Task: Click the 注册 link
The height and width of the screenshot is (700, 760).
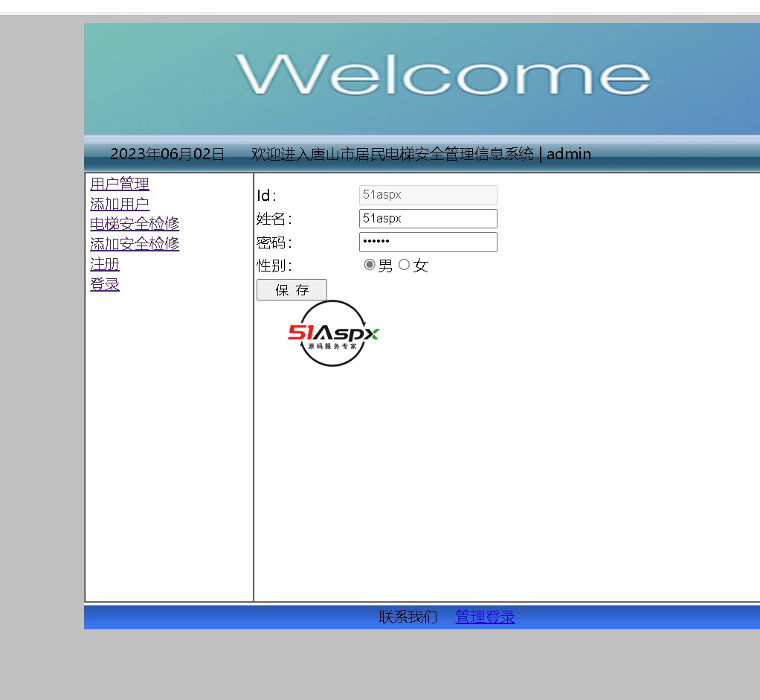Action: point(105,264)
